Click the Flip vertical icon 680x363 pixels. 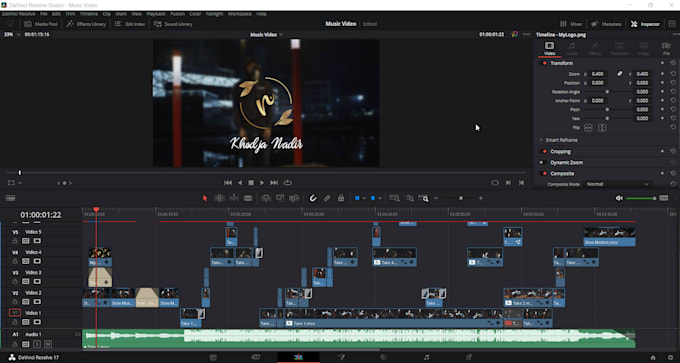pyautogui.click(x=602, y=128)
